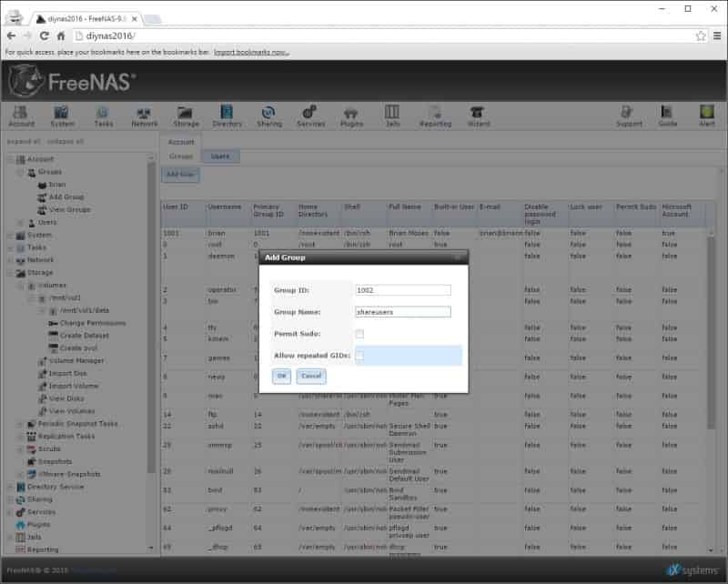728x584 pixels.
Task: Click collapse all link
Action: point(65,141)
